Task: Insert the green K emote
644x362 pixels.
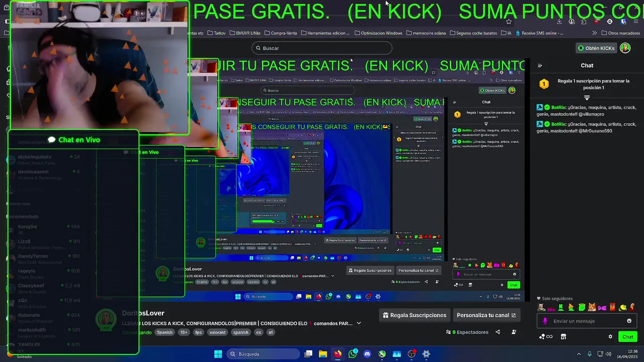Action: [x=561, y=307]
